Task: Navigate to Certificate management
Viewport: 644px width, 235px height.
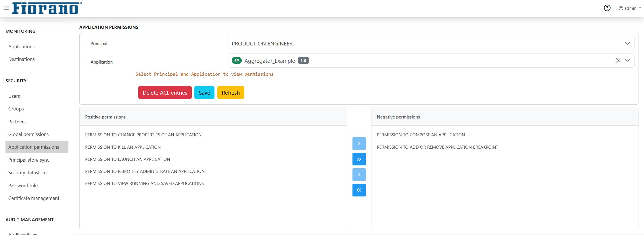Action: coord(34,198)
